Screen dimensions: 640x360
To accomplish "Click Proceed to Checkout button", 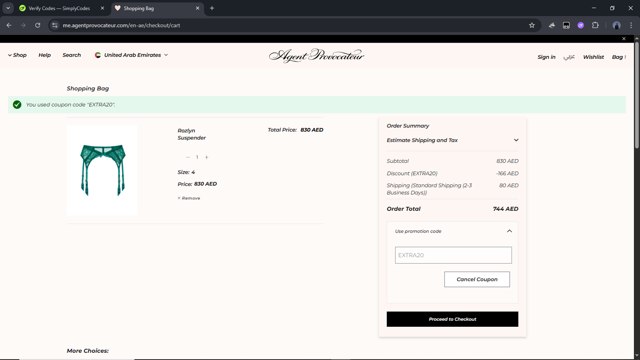I will (x=452, y=319).
